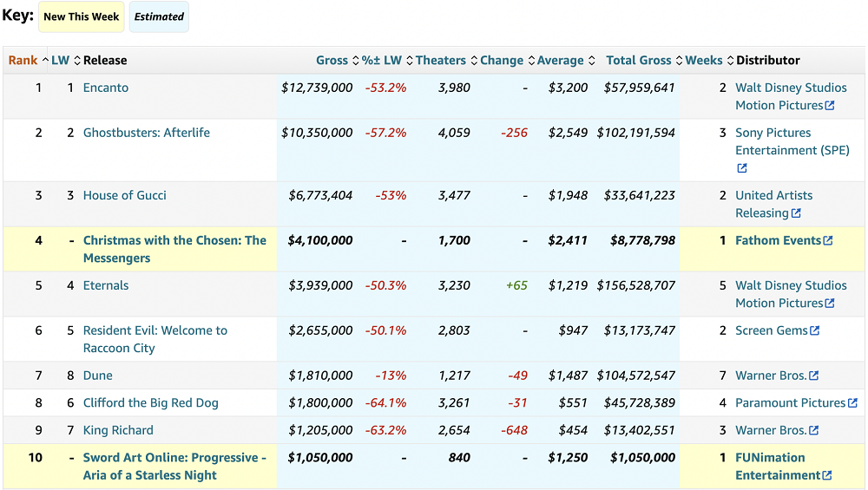
Task: Sort by Average column header
Action: [x=560, y=61]
